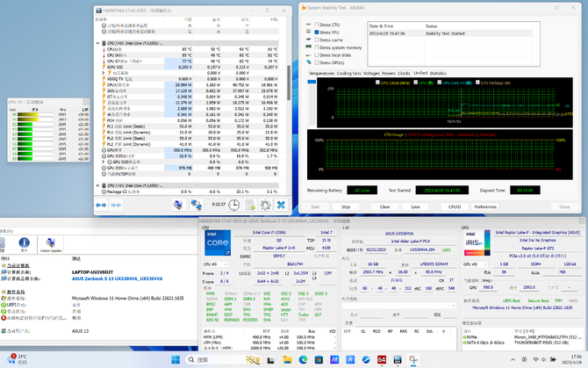Click the clock reset icon in HWiNFO toolbar
The image size is (588, 368).
tap(234, 205)
